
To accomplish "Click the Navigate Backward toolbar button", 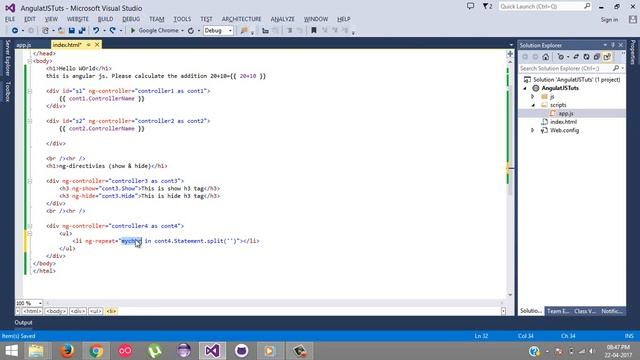I will pos(15,31).
